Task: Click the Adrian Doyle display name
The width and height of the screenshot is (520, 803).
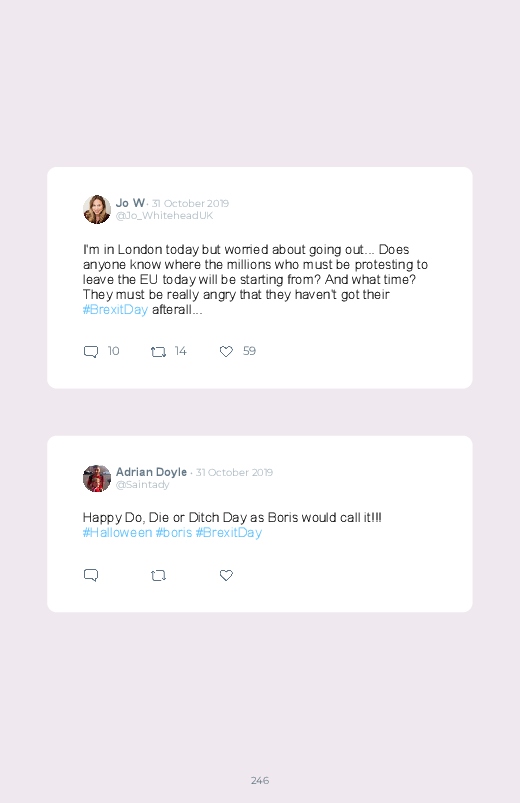Action: point(151,472)
